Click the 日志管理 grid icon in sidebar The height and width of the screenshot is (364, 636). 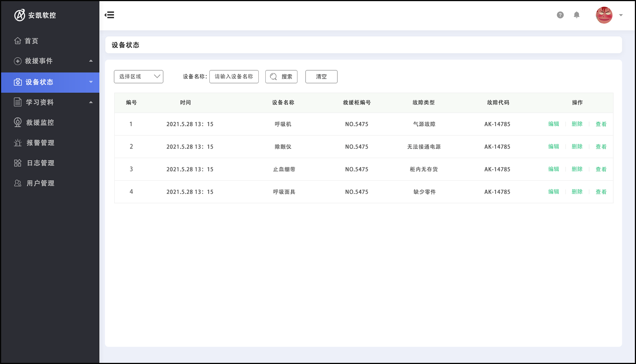(x=18, y=163)
